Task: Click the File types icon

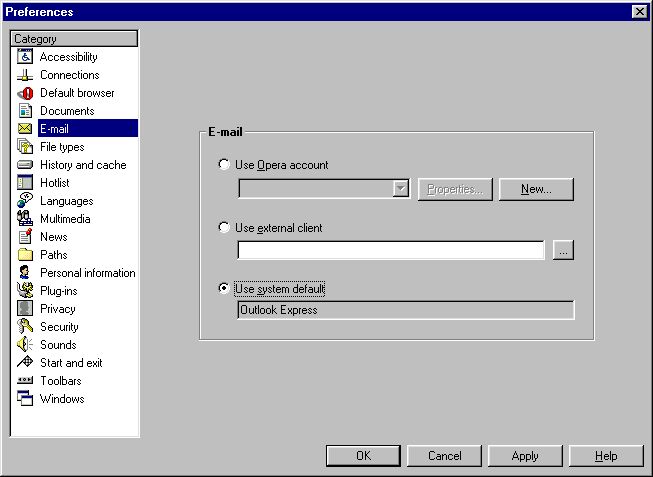Action: (x=25, y=147)
